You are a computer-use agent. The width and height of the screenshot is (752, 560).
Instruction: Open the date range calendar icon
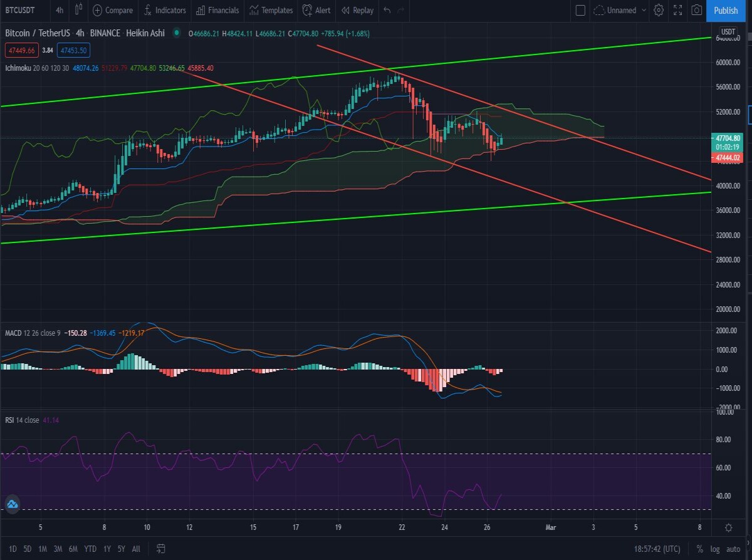160,549
